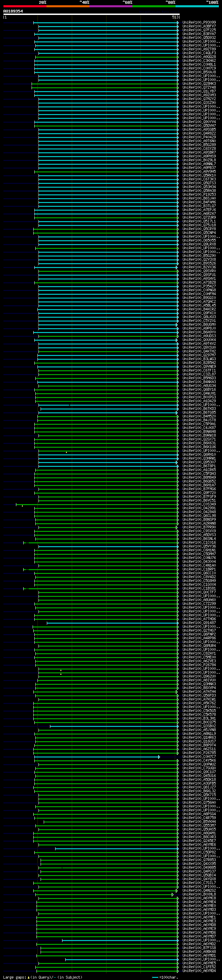This screenshot has width=222, height=980.
Task: Click UniRef100_P19253 hit label
Action: [x=199, y=194]
